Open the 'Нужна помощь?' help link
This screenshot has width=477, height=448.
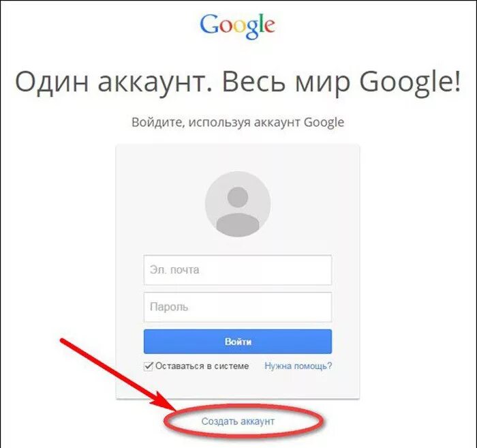tap(298, 365)
